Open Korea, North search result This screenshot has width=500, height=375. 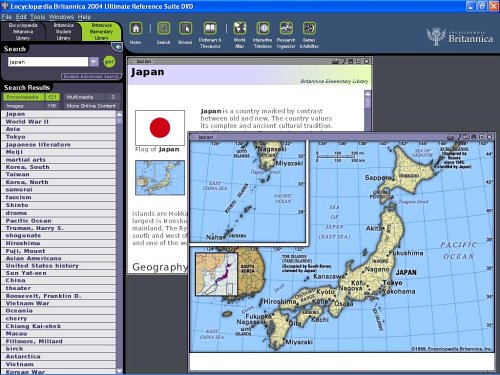click(x=59, y=182)
